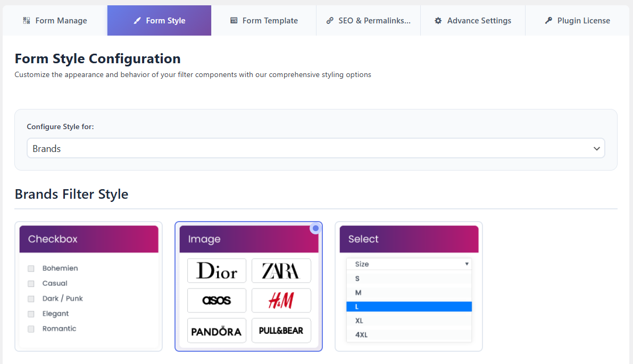633x364 pixels.
Task: Click the Form Manage grid icon
Action: click(27, 21)
